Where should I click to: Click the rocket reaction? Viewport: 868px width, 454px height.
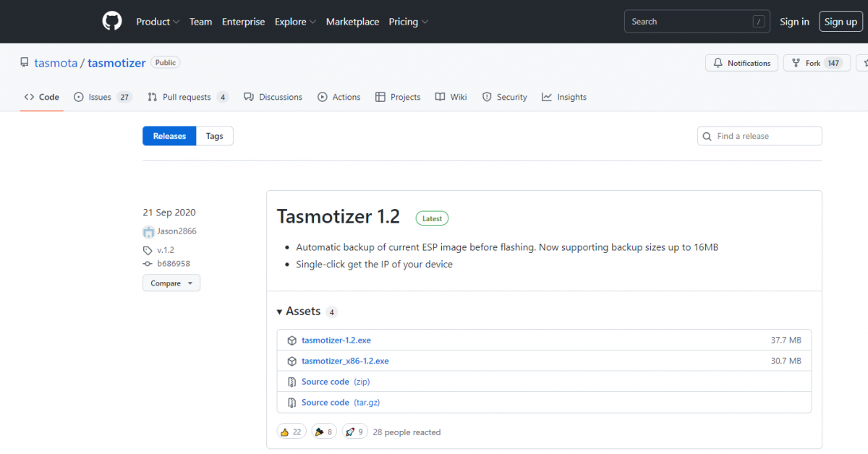(354, 432)
